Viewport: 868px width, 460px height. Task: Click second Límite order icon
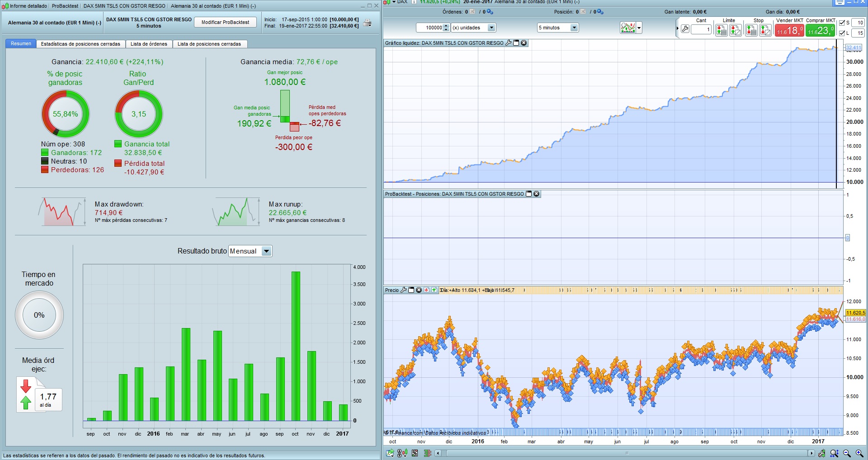point(736,30)
